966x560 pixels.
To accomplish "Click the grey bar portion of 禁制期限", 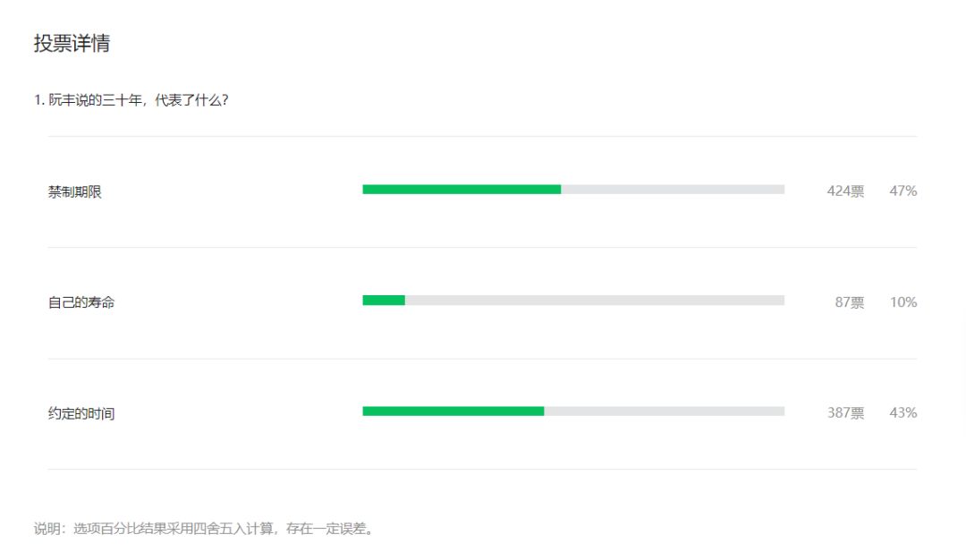I will click(x=673, y=190).
